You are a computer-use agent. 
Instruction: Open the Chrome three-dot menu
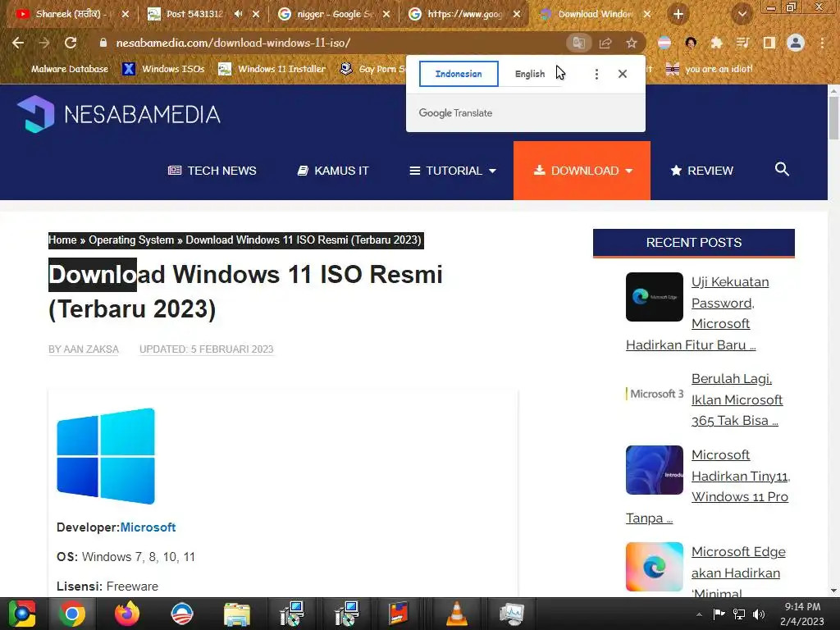[822, 43]
